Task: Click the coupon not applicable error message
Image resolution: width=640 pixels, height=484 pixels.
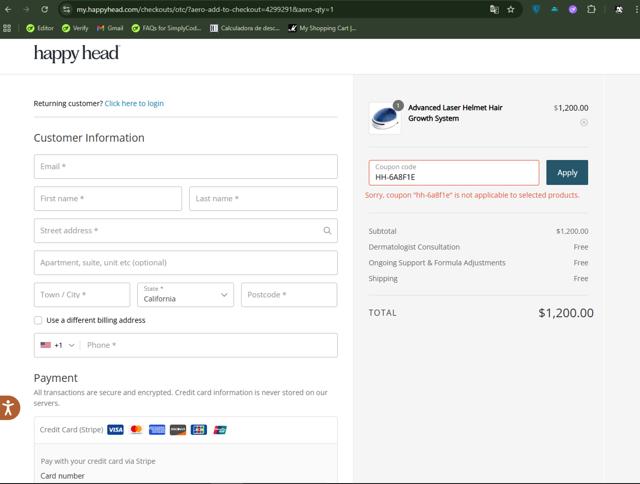Action: (472, 195)
